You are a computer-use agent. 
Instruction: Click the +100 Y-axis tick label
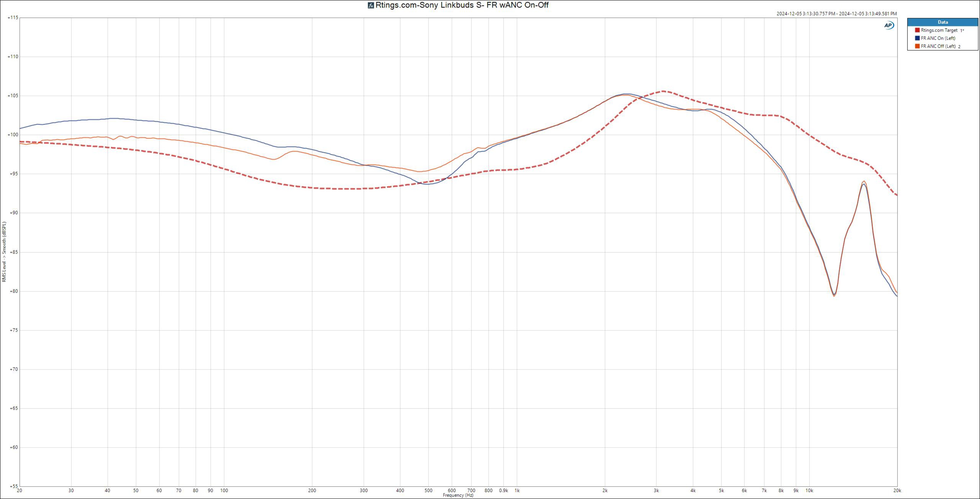[13, 135]
